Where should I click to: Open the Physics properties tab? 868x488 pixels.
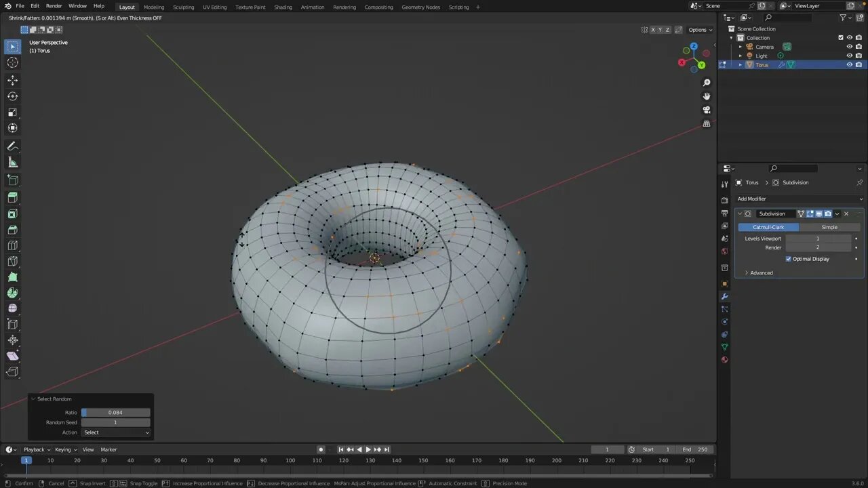(x=724, y=322)
